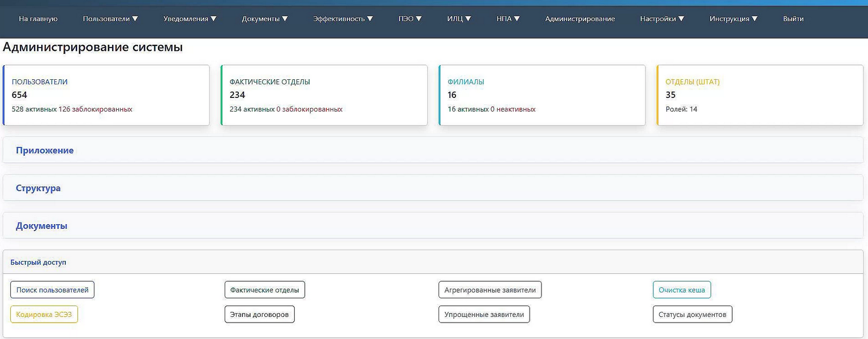Open Этапы договоров quick link

tap(260, 314)
